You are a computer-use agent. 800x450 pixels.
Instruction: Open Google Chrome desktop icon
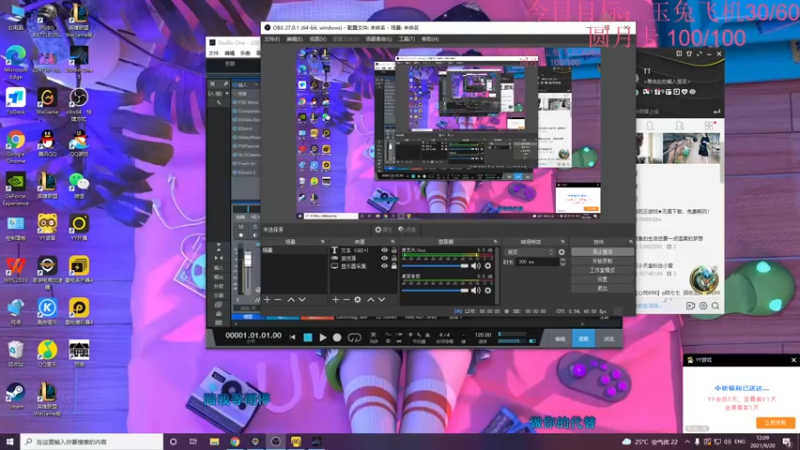[x=16, y=146]
